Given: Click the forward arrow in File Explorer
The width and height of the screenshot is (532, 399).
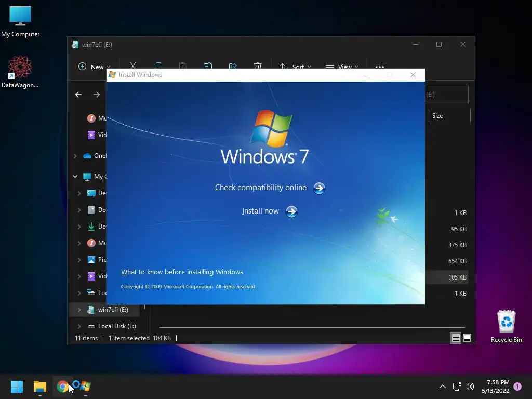Looking at the screenshot, I should click(x=97, y=95).
